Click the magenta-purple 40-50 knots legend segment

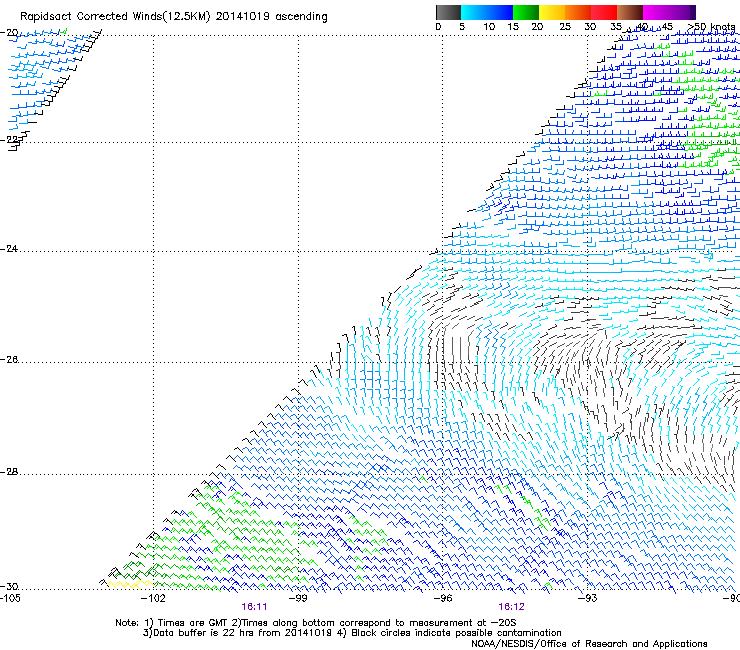(x=669, y=12)
